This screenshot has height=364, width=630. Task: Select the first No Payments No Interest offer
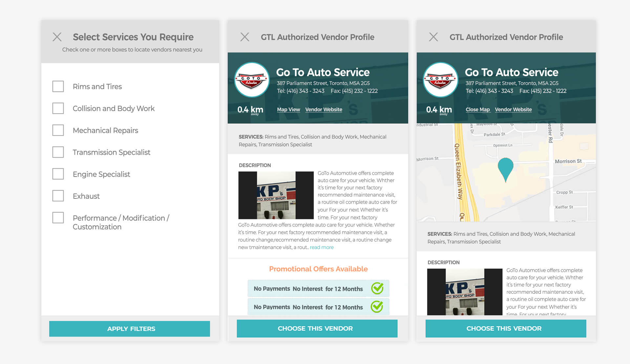(318, 289)
